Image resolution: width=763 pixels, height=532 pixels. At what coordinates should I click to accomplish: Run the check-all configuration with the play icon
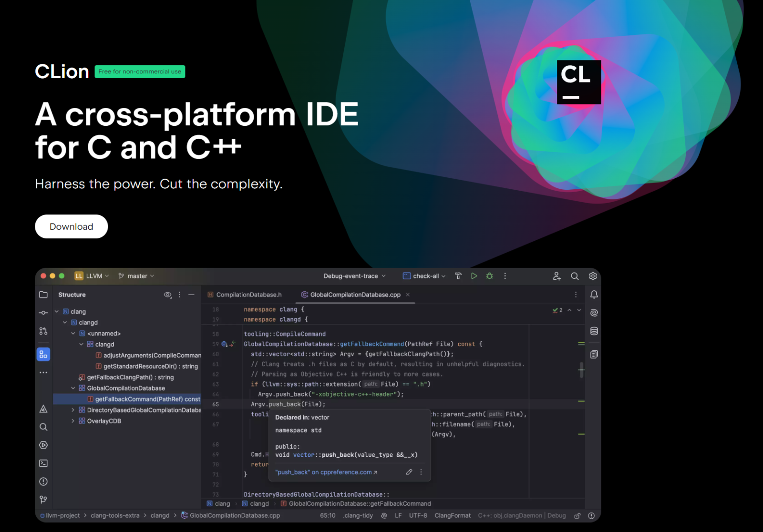click(x=474, y=276)
